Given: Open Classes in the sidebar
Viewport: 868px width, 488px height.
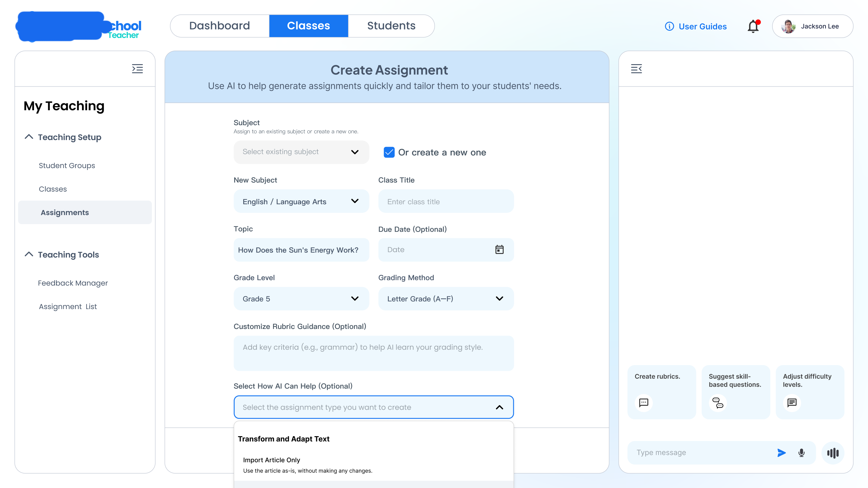Looking at the screenshot, I should point(52,189).
